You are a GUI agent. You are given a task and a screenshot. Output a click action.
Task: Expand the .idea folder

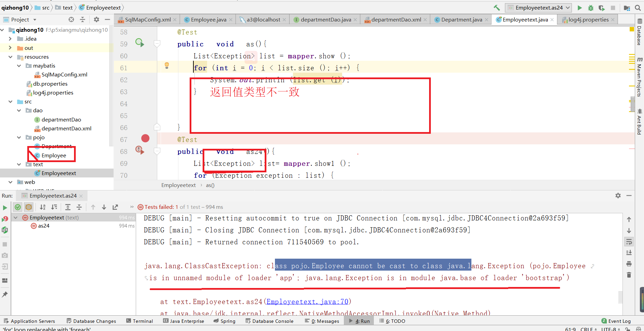10,39
